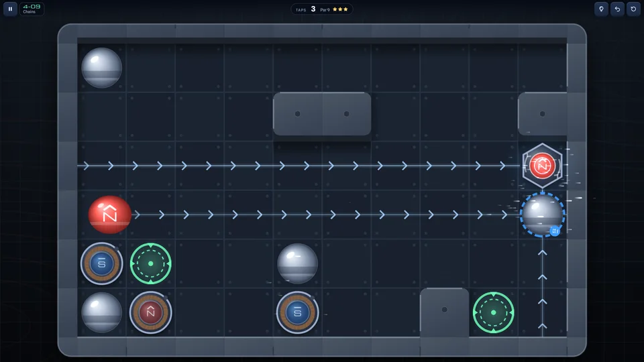Tap the silver ball with the blue dashed ring
Image resolution: width=644 pixels, height=362 pixels.
pos(542,215)
